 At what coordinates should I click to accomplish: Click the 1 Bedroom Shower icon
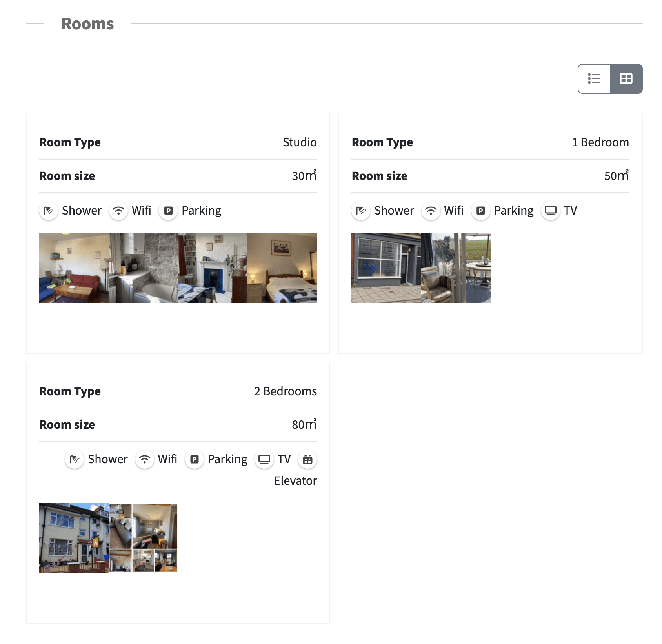pyautogui.click(x=361, y=211)
